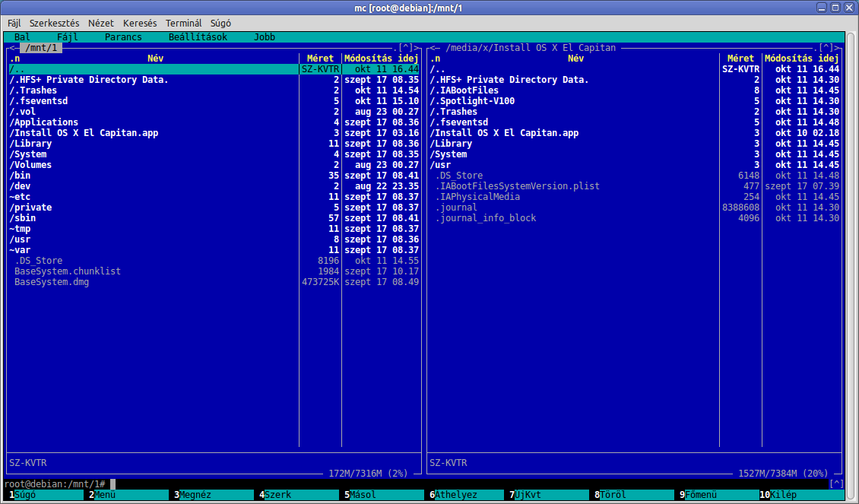Toggle left panel sort order '.n' indicator
Screen dimensions: 859x504
point(14,59)
